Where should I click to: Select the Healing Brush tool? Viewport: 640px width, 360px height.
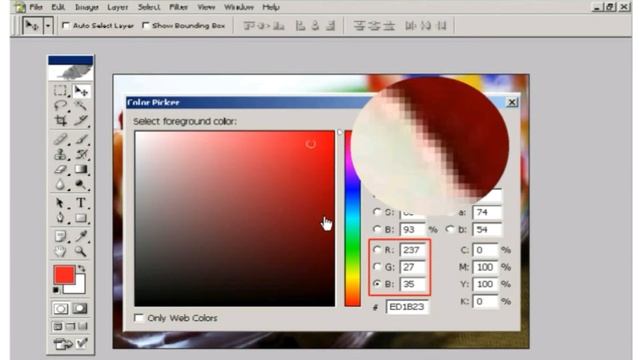tap(60, 139)
